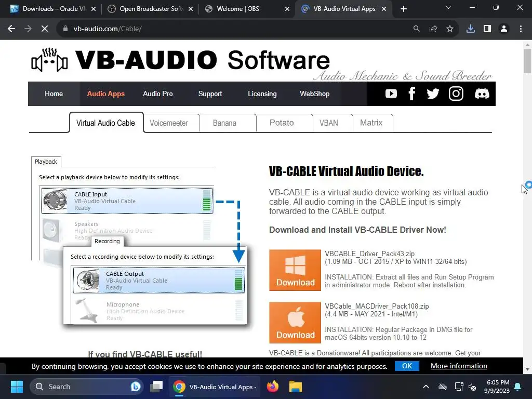Accept cookies with OK button
The width and height of the screenshot is (532, 399).
click(x=407, y=366)
